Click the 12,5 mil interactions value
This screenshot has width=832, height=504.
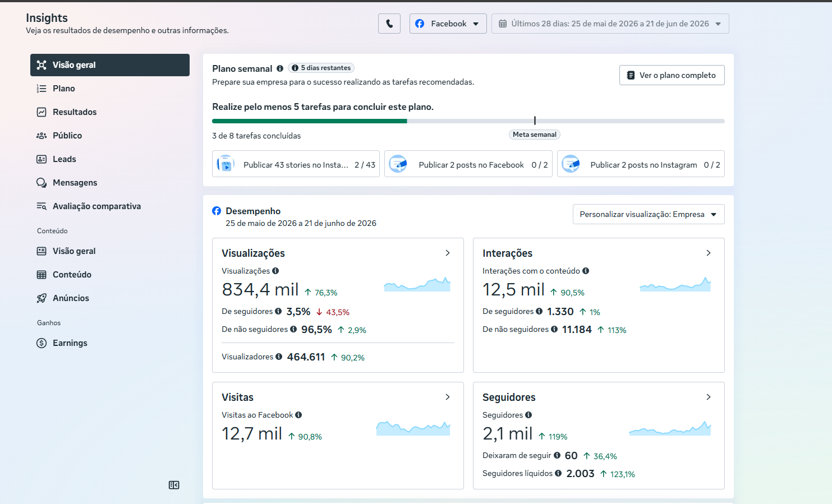(513, 289)
